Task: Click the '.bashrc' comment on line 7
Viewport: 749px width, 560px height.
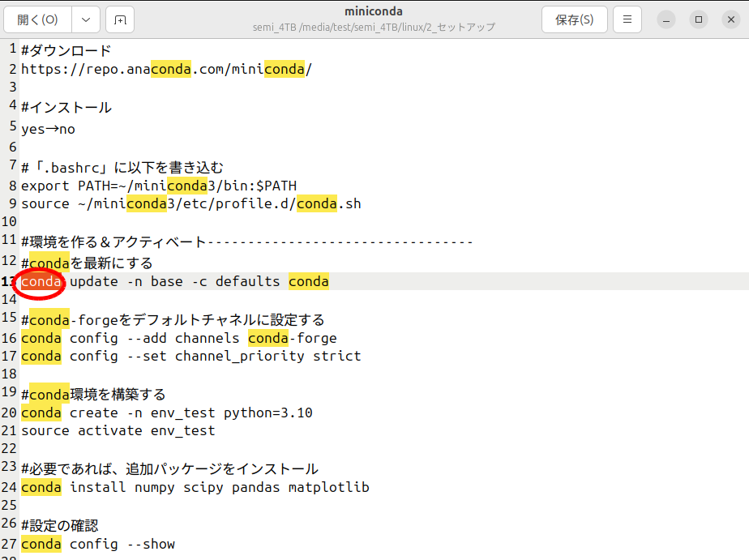Action: [x=122, y=168]
